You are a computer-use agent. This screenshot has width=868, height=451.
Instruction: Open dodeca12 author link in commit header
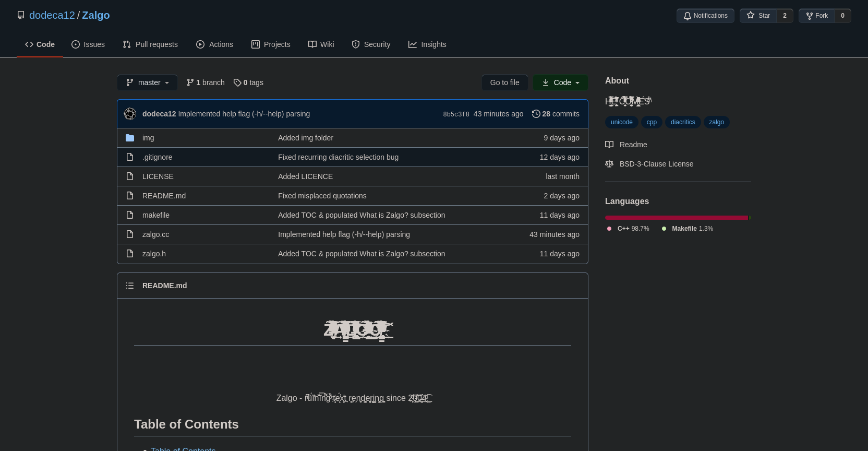click(159, 114)
